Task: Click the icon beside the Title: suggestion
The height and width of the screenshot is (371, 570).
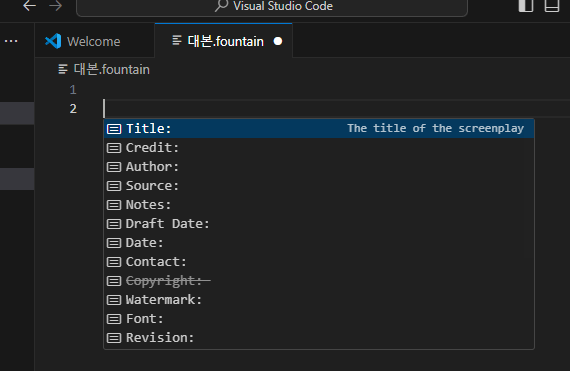Action: pos(114,129)
